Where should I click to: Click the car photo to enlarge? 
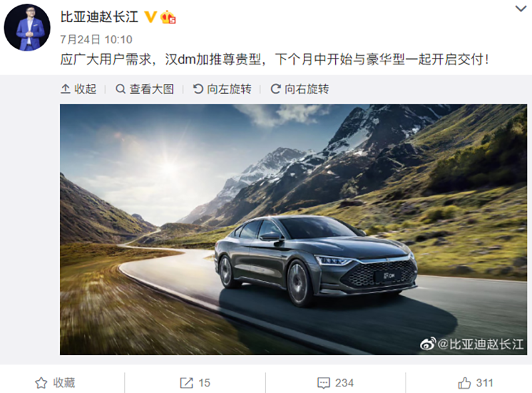[x=293, y=229]
